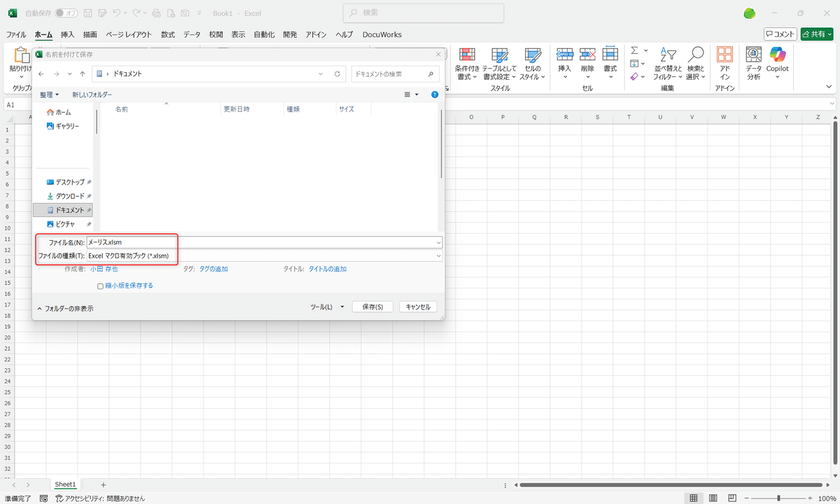
Task: Open the 数式 ribbon tab
Action: coord(168,34)
